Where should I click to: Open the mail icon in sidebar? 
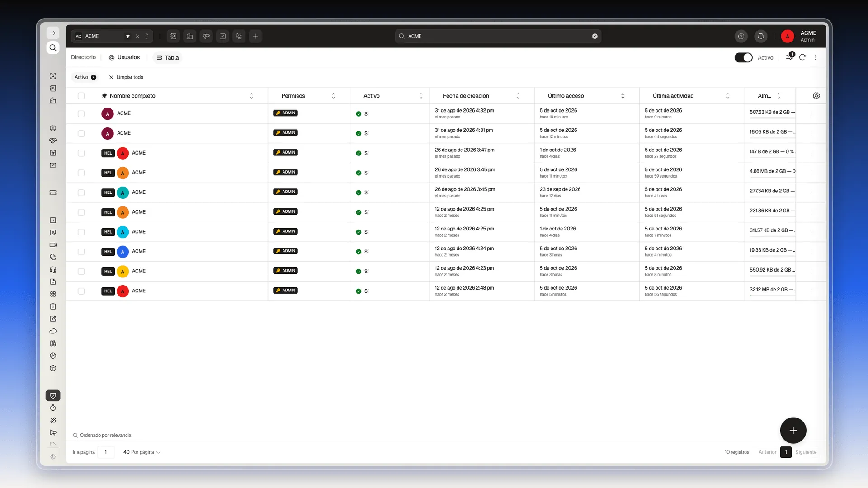53,165
